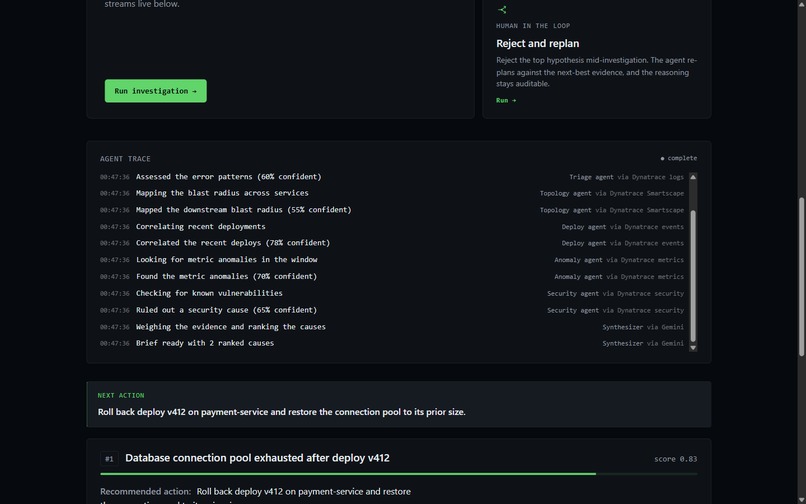Click 'Synthesizer via Gemini' on Brief ready row
This screenshot has width=806, height=504.
(643, 344)
